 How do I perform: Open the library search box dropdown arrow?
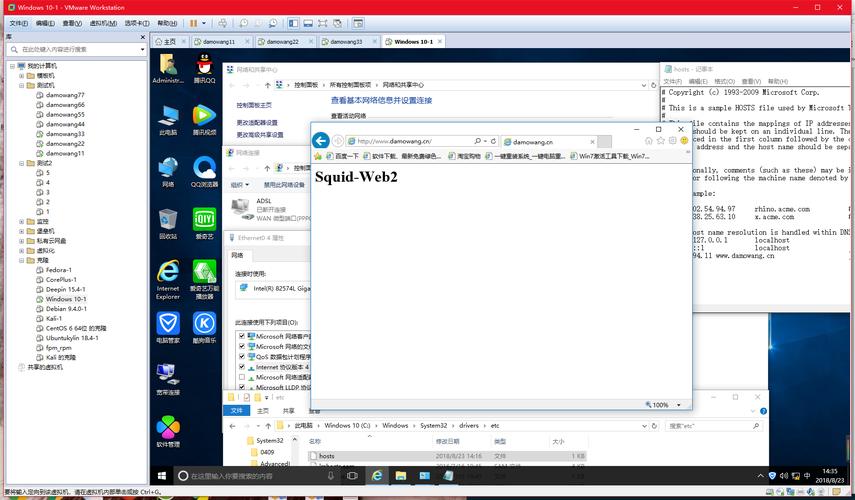[143, 48]
